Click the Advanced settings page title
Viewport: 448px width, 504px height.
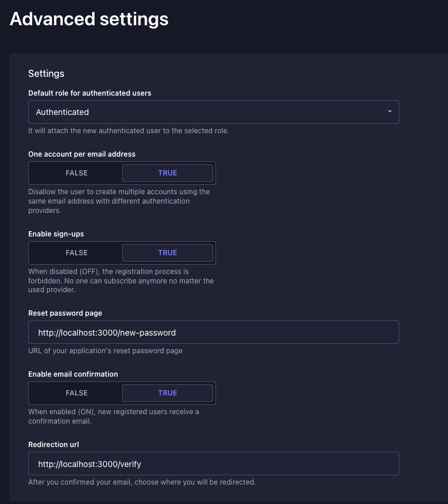[x=89, y=19]
